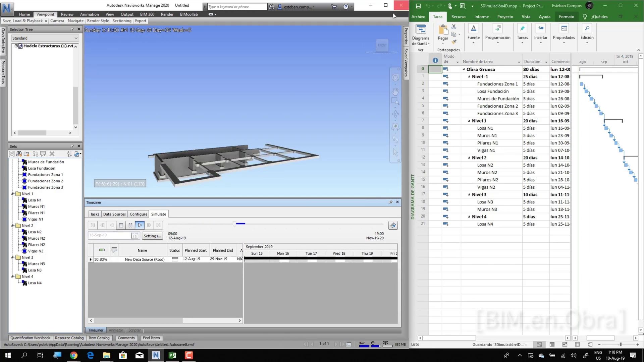
Task: Expand the Modelo Estructuras tree node
Action: point(16,46)
